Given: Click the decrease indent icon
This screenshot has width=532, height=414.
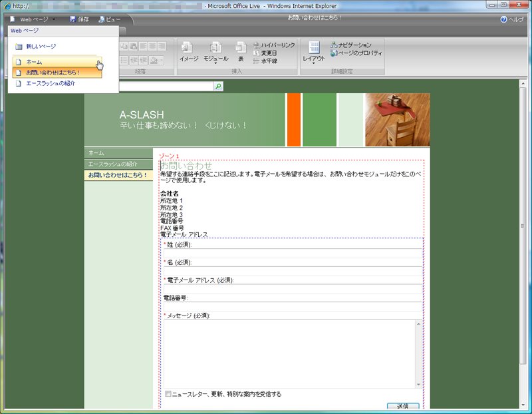Looking at the screenshot, I should point(134,60).
